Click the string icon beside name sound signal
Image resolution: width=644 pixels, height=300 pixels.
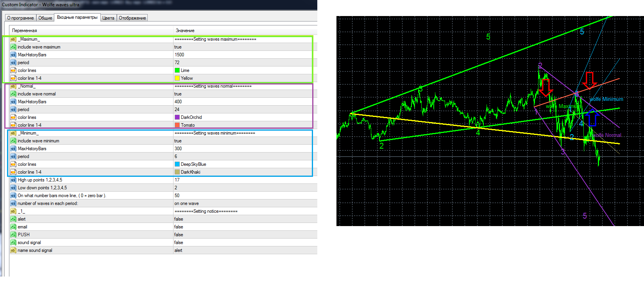click(13, 250)
